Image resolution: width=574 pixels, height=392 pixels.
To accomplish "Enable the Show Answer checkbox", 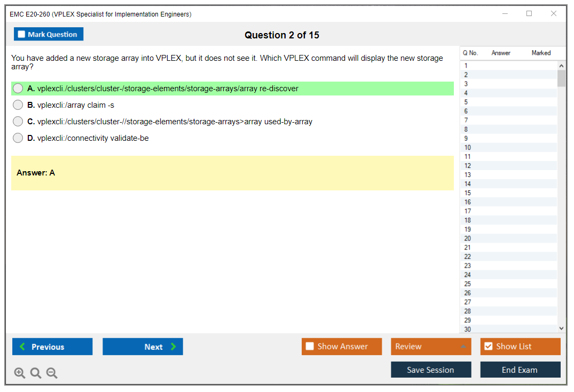I will pos(310,347).
